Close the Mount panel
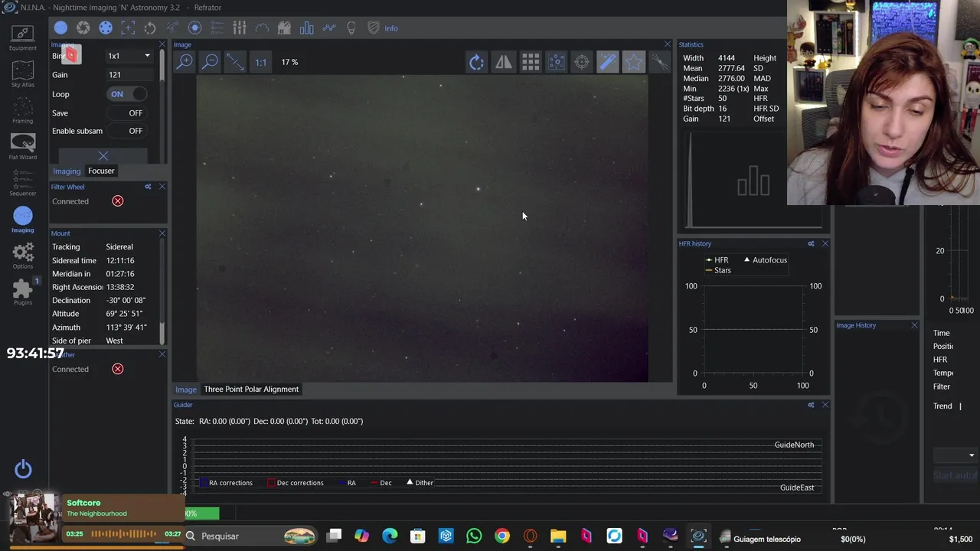The width and height of the screenshot is (980, 551). [x=162, y=233]
